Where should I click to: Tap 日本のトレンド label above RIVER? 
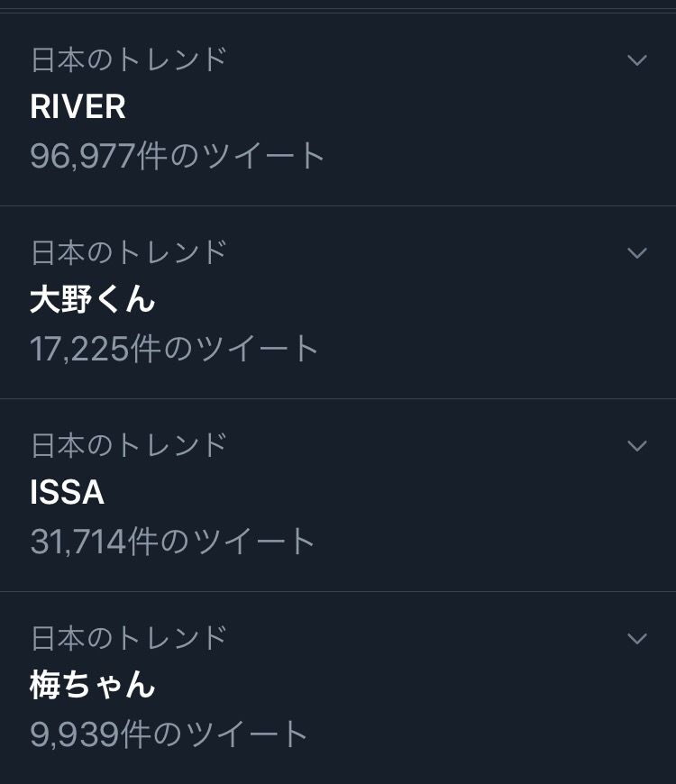point(129,59)
